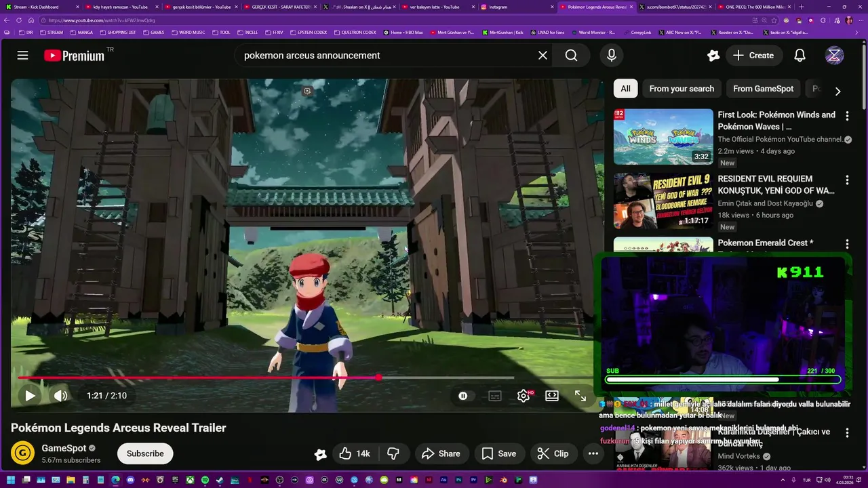Open the Windows Start menu
868x488 pixels.
pos(11,480)
